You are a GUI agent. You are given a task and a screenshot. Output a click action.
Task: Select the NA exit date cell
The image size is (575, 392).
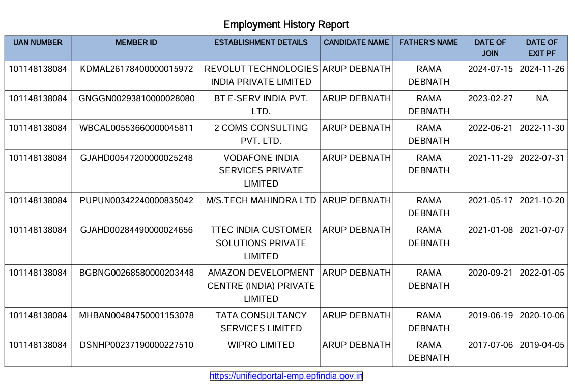click(x=542, y=99)
